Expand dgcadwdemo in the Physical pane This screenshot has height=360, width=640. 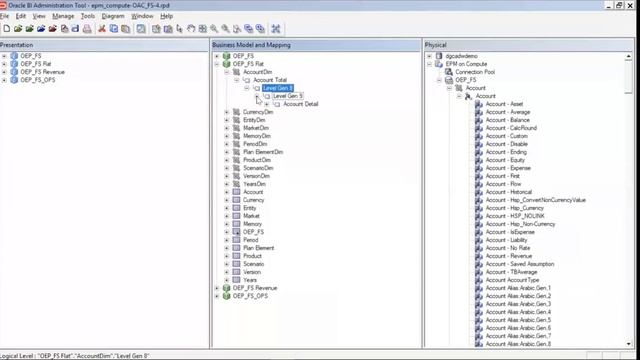tap(429, 56)
